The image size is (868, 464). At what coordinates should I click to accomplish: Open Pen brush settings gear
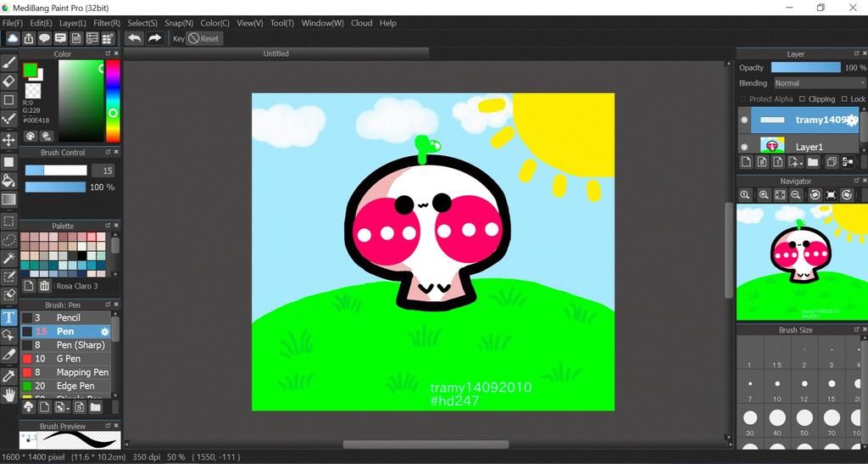[x=104, y=332]
